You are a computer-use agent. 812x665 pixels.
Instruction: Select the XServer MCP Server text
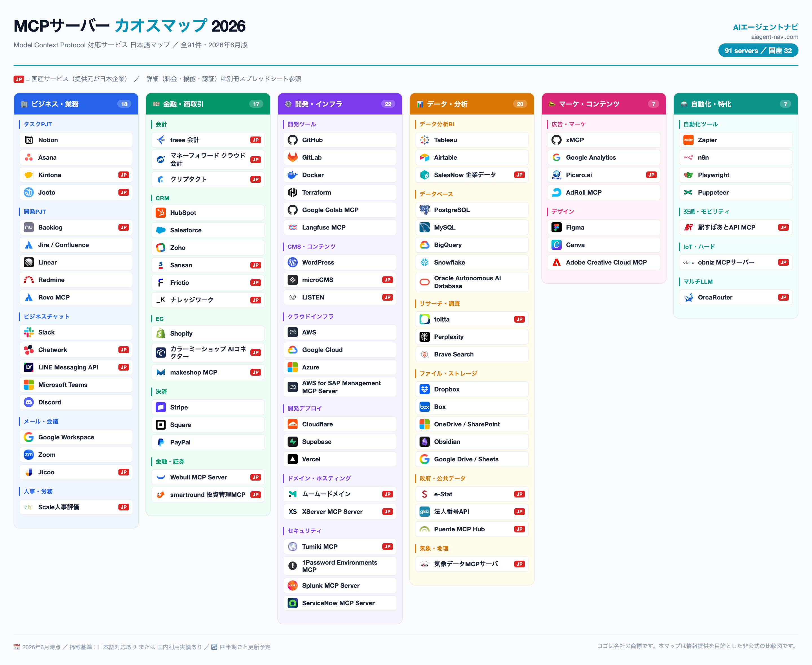coord(332,512)
